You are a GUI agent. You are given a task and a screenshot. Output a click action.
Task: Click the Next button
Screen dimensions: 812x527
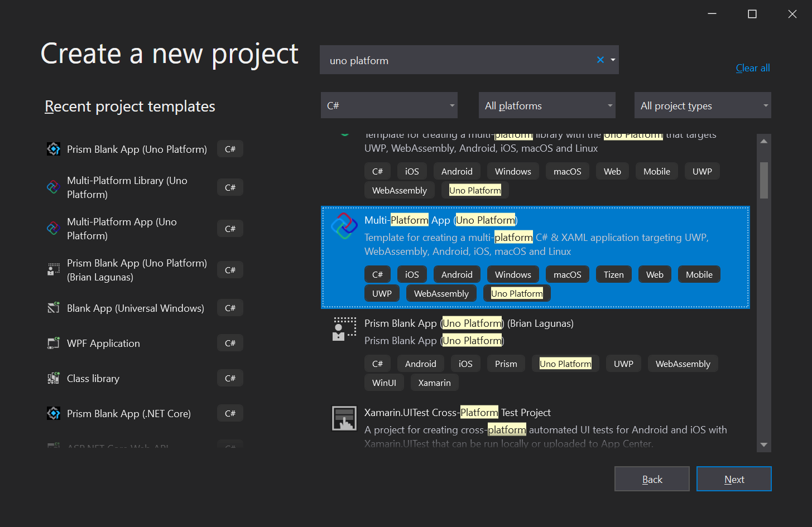pyautogui.click(x=734, y=479)
